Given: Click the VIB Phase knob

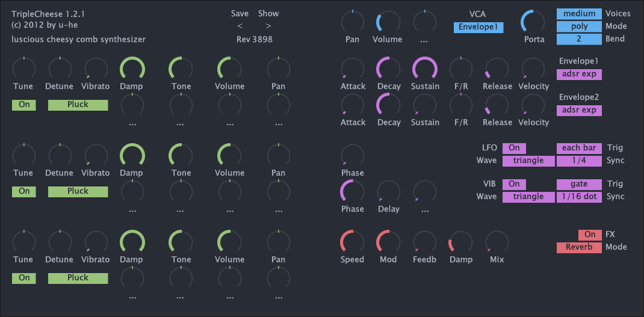Looking at the screenshot, I should point(352,191).
